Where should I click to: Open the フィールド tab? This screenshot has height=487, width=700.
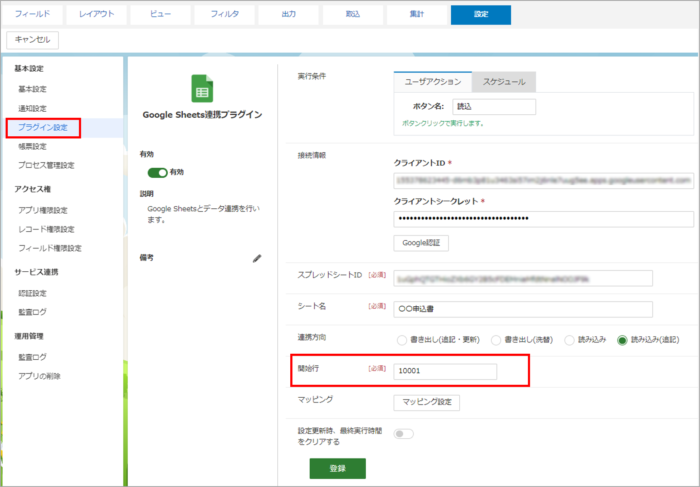pyautogui.click(x=32, y=14)
